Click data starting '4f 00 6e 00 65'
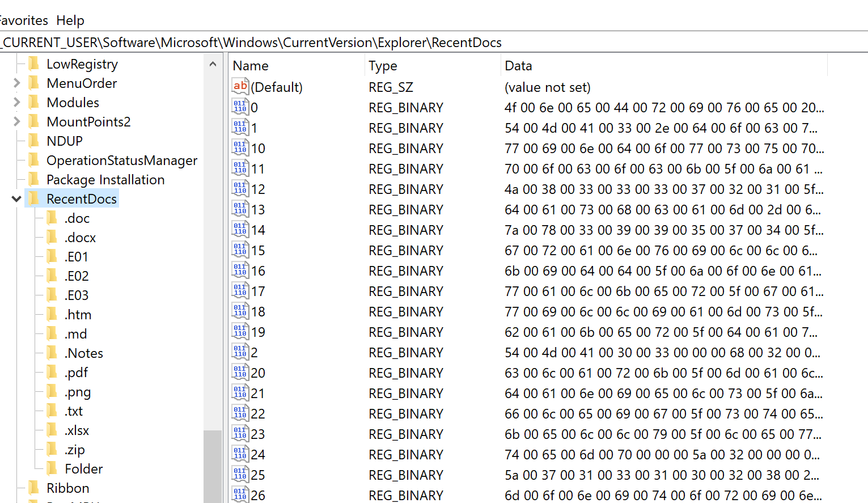Image resolution: width=868 pixels, height=503 pixels. (664, 107)
